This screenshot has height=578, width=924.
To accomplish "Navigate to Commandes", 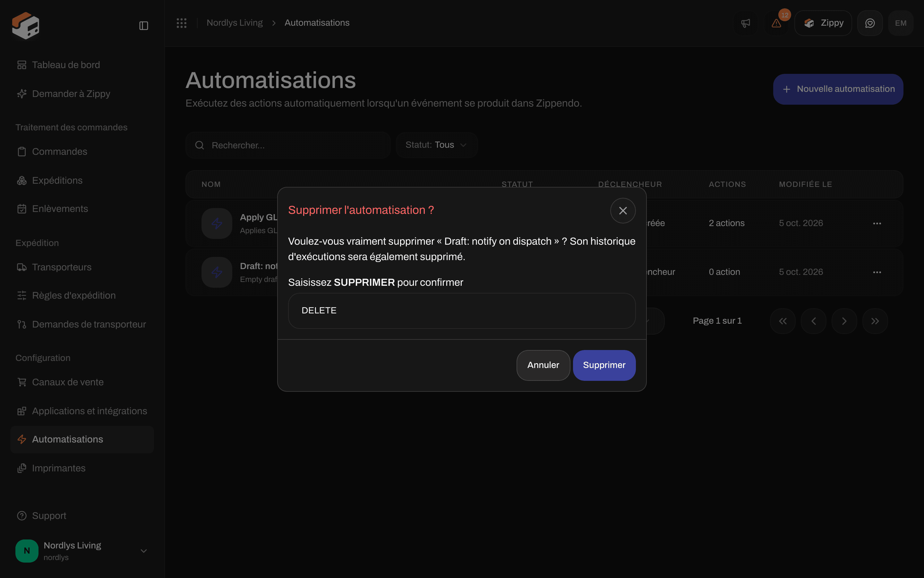I will (x=82, y=152).
